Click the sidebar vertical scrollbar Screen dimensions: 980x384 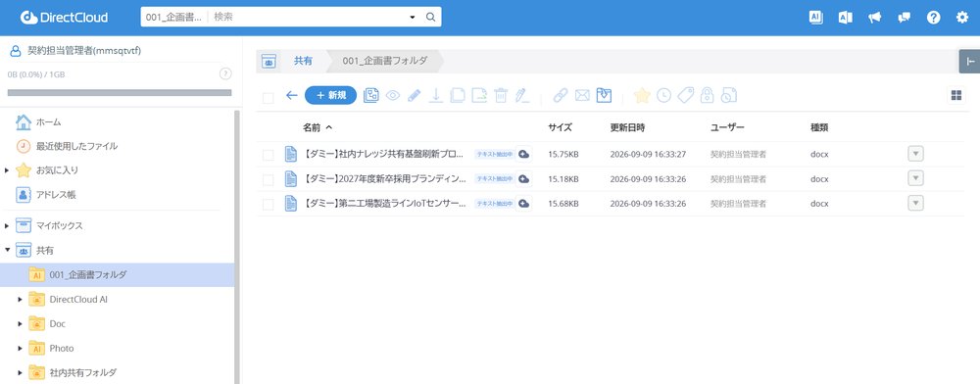pos(237,247)
